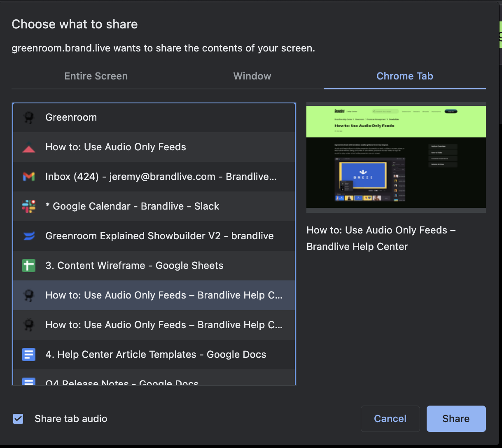The height and width of the screenshot is (448, 502).
Task: Select the unhighlighted Brandlive Help Center row below the selected one
Action: pyautogui.click(x=154, y=325)
